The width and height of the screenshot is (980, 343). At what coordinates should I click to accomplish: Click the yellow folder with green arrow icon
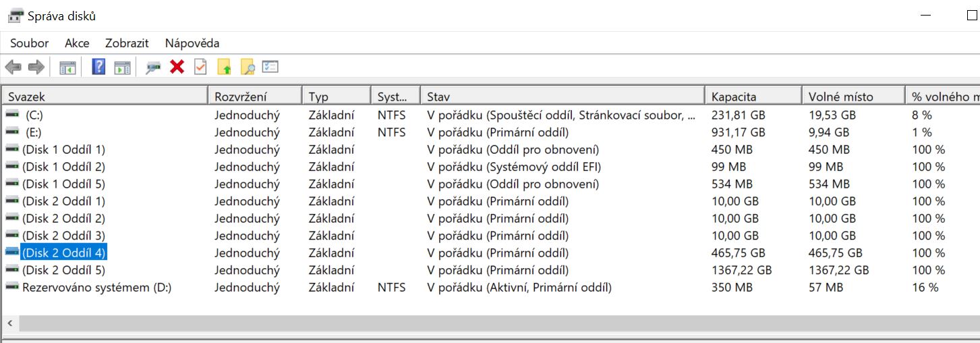pos(225,67)
